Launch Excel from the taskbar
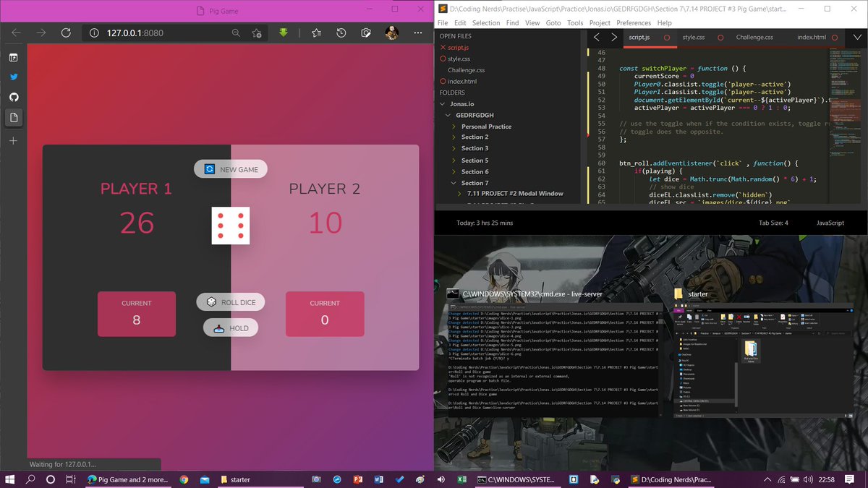The image size is (868, 488). 461,479
